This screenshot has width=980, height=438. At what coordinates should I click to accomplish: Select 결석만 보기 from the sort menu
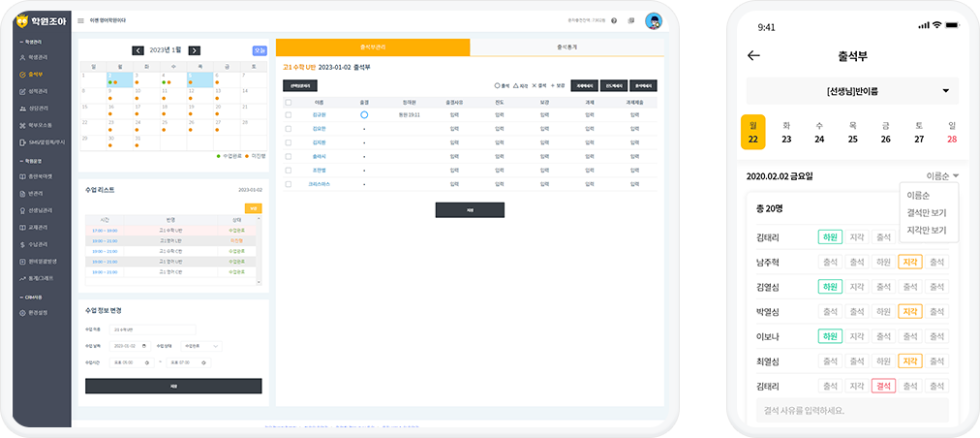[927, 213]
